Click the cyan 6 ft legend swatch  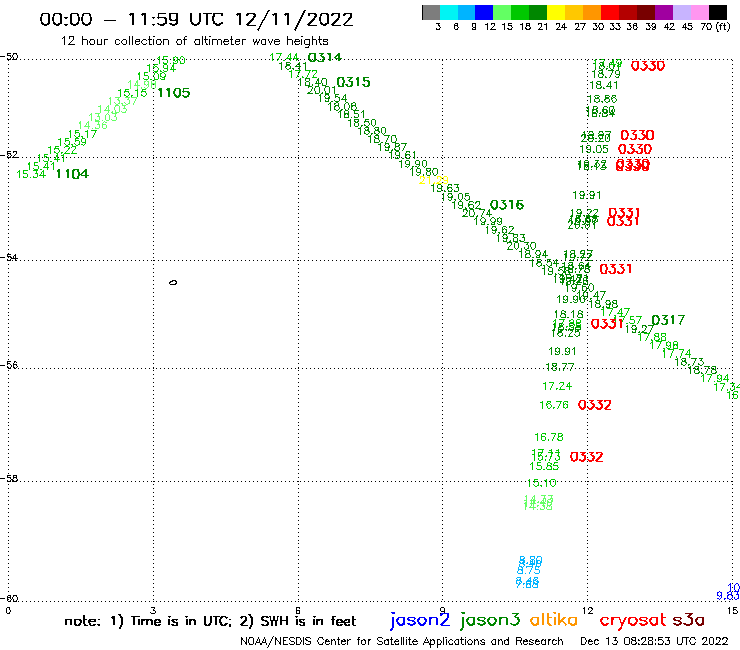(x=449, y=12)
